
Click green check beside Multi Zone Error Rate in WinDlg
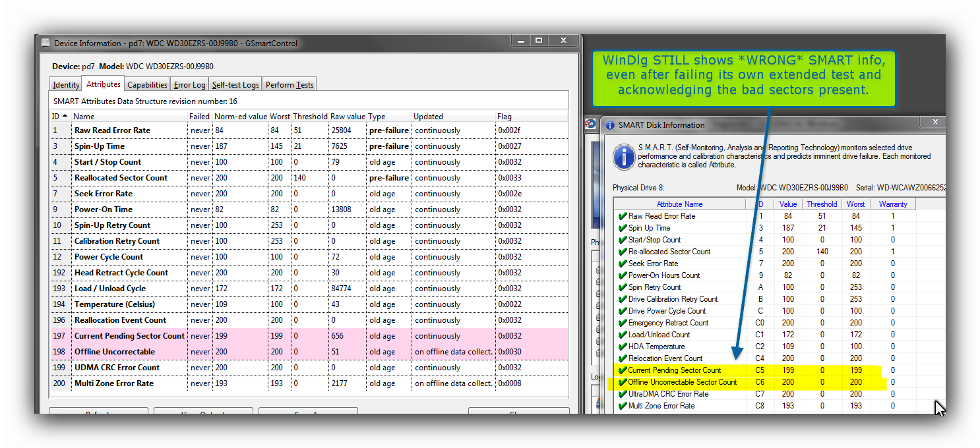click(x=622, y=406)
